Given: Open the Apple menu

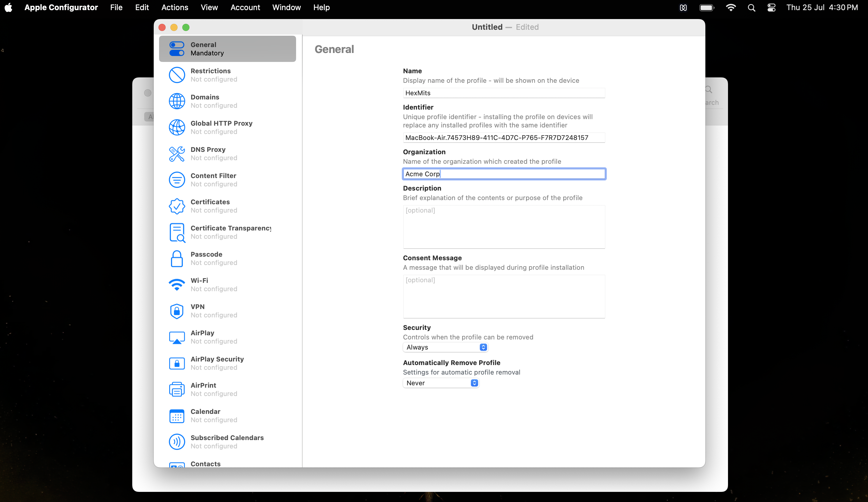Looking at the screenshot, I should pos(9,7).
